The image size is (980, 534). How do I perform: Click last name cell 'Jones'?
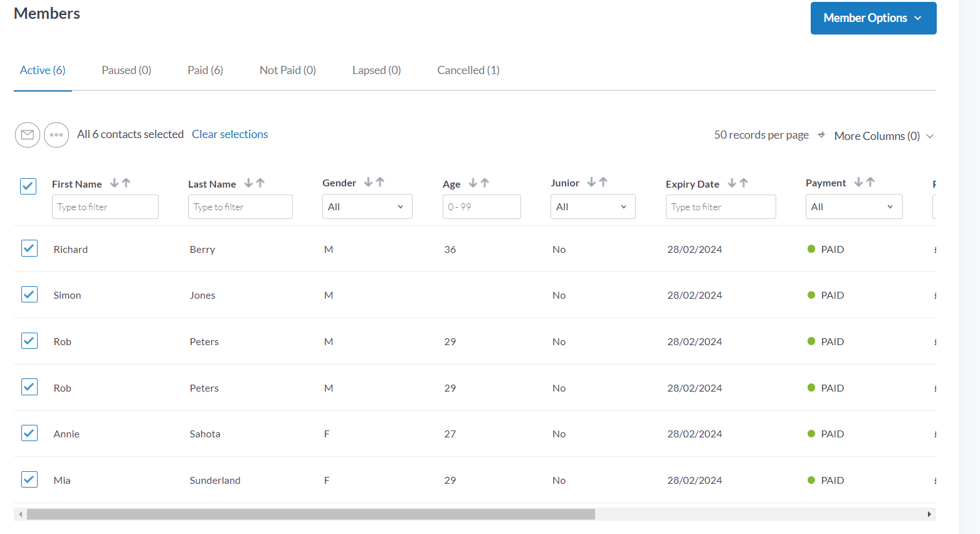coord(203,295)
